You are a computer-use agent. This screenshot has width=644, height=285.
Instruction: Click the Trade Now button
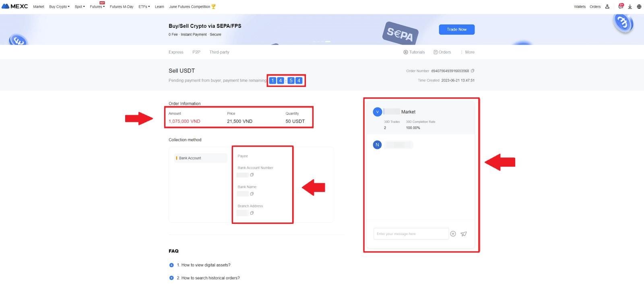(456, 29)
